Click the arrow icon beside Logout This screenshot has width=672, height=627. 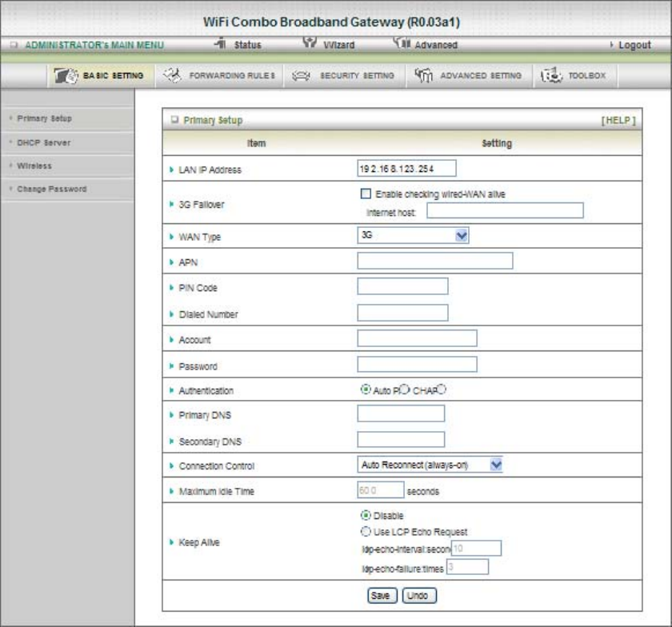(x=611, y=45)
